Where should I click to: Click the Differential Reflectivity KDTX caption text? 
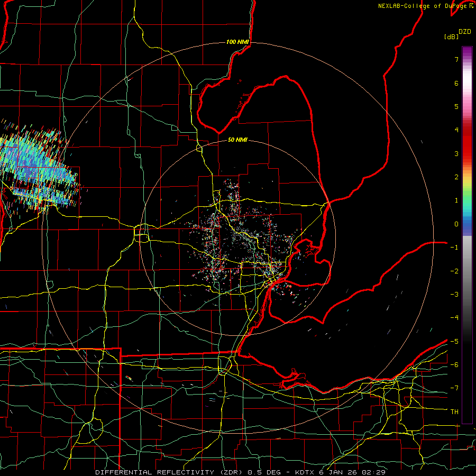tap(240, 472)
